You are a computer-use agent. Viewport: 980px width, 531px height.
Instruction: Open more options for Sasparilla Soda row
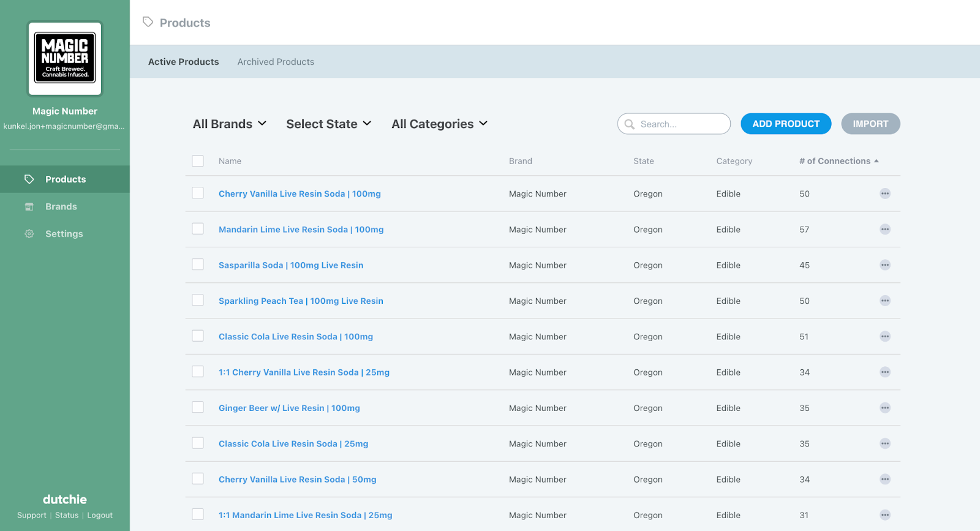(885, 265)
